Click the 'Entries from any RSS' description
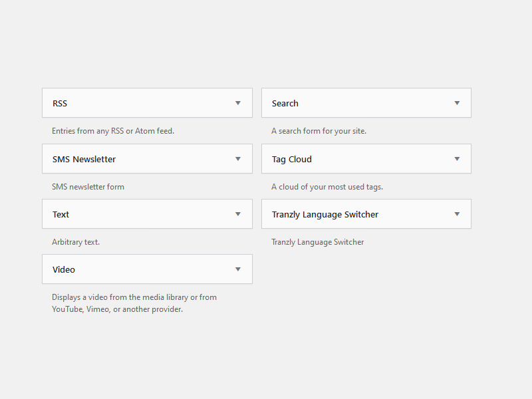The width and height of the screenshot is (532, 399). (x=113, y=131)
